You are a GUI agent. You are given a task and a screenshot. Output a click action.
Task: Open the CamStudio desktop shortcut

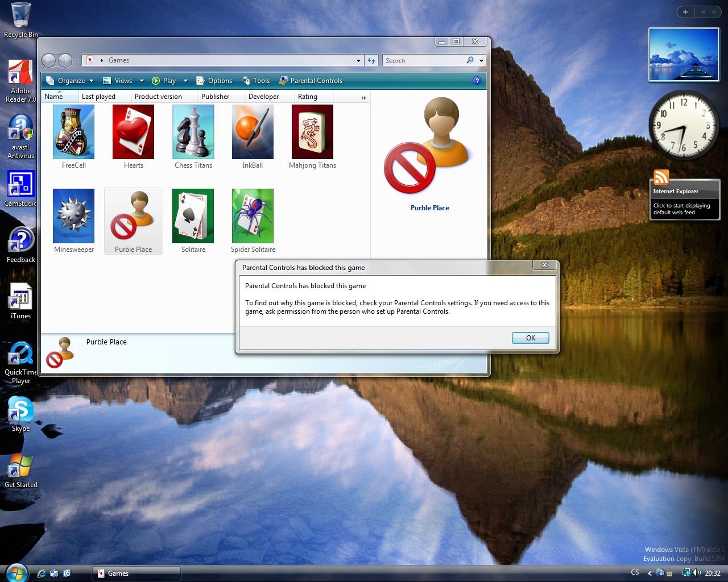pyautogui.click(x=21, y=184)
